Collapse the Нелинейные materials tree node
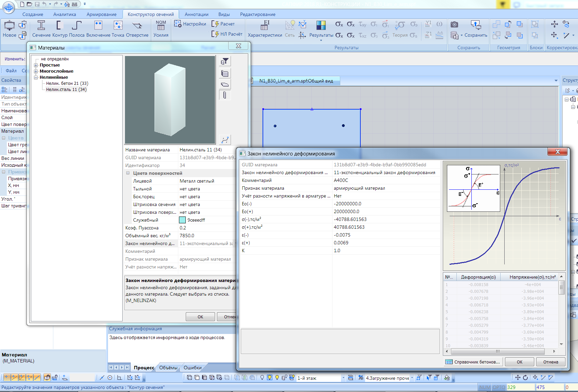The width and height of the screenshot is (578, 392). click(36, 77)
